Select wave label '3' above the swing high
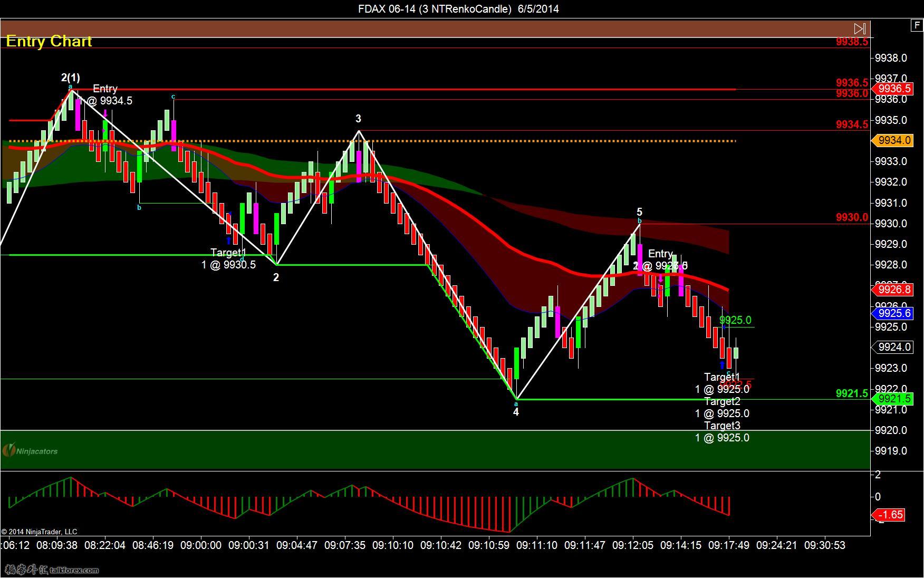 click(358, 119)
